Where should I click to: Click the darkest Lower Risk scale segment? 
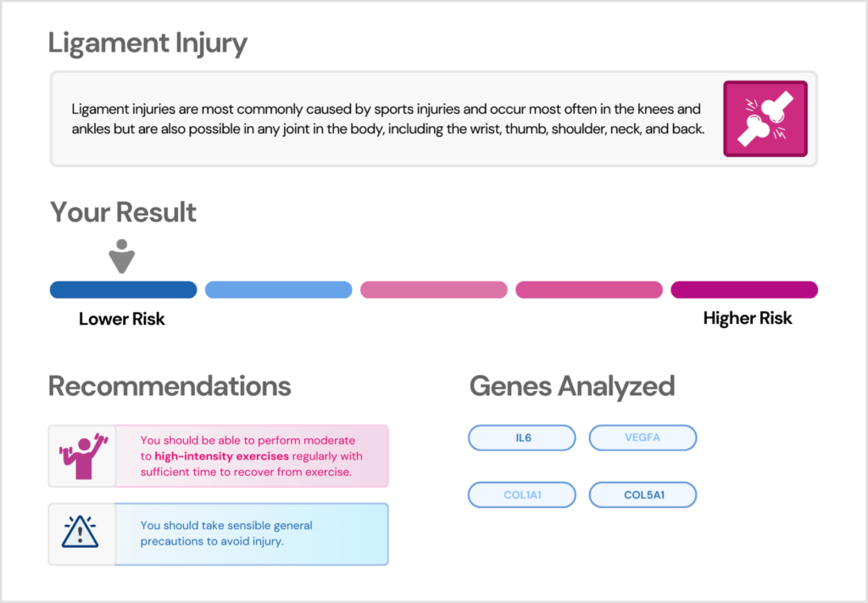122,289
